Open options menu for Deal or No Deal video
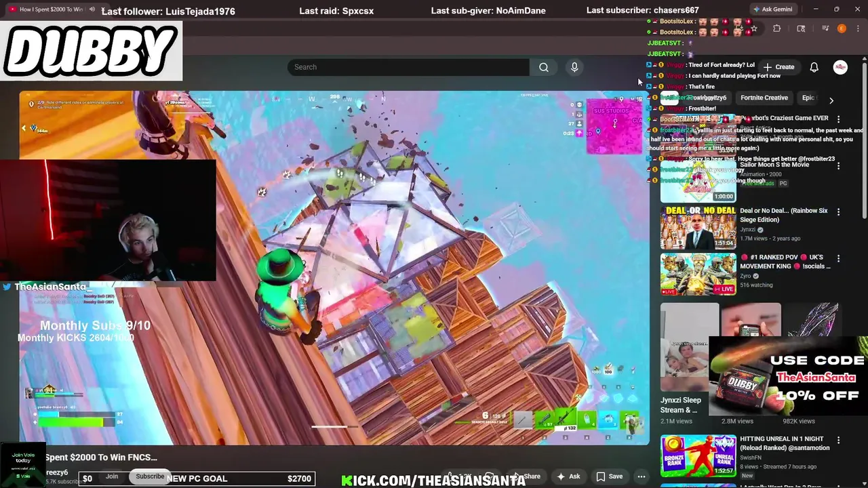868x488 pixels. click(x=839, y=212)
